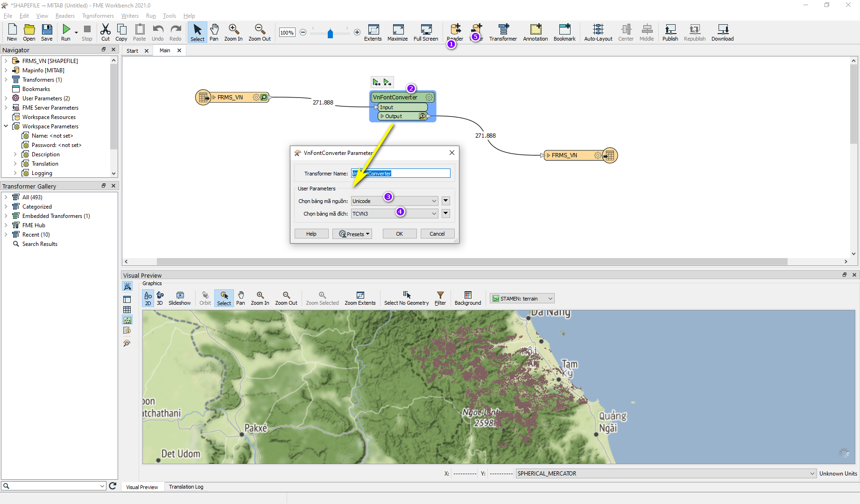Switch to the Translation Log tab
860x504 pixels.
click(186, 487)
